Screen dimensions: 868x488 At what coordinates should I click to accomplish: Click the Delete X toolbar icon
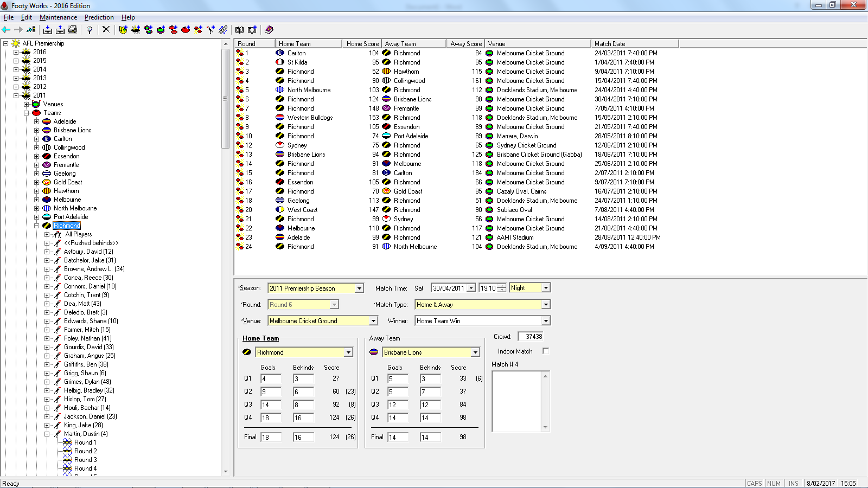pyautogui.click(x=106, y=30)
